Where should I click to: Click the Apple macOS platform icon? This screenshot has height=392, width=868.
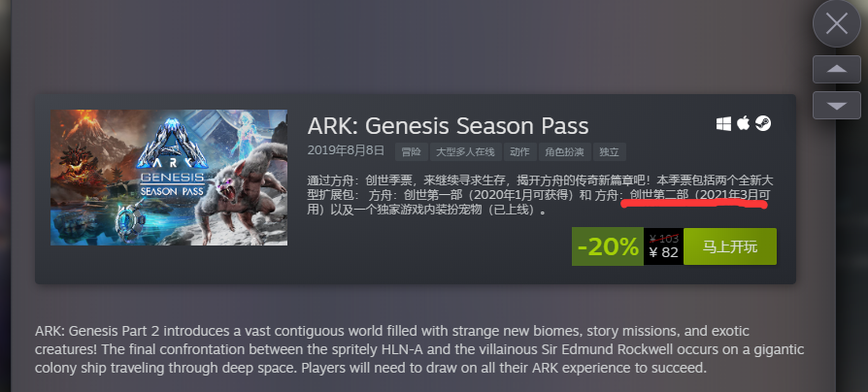click(743, 123)
